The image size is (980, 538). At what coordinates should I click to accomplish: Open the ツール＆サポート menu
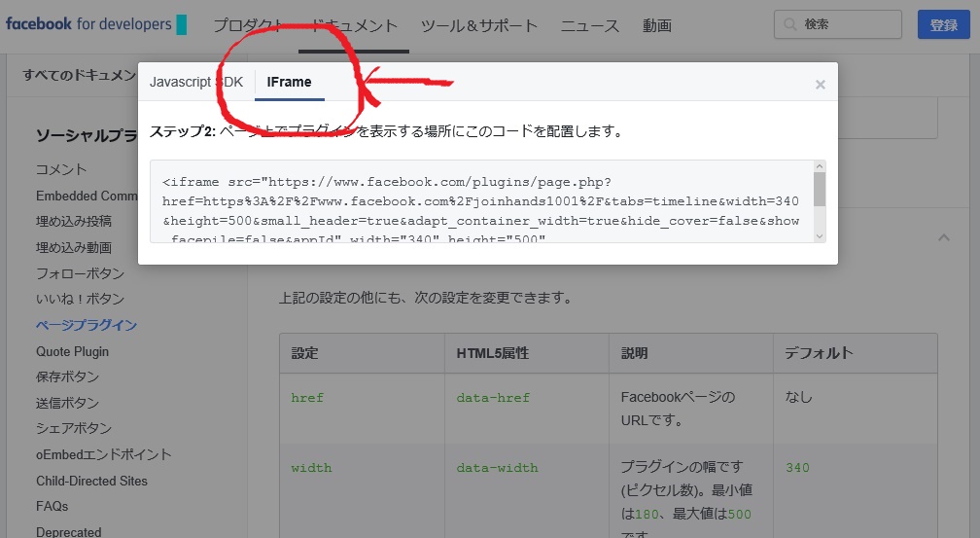pos(478,25)
